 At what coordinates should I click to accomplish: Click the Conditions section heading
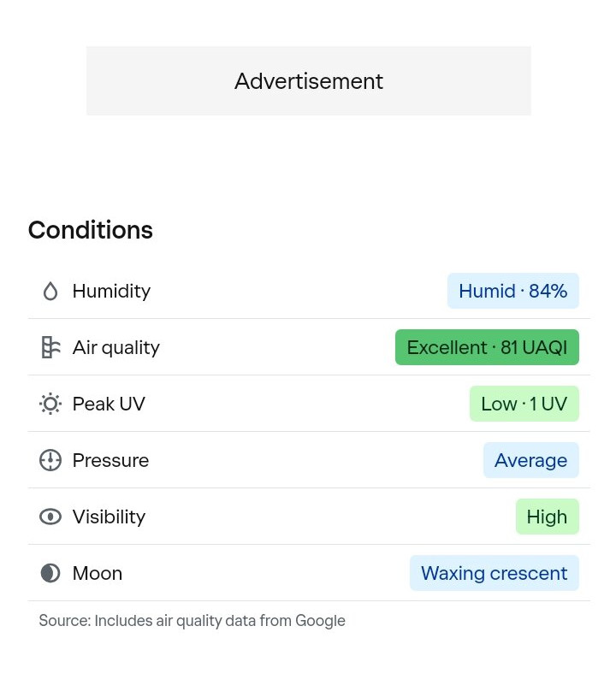click(91, 230)
